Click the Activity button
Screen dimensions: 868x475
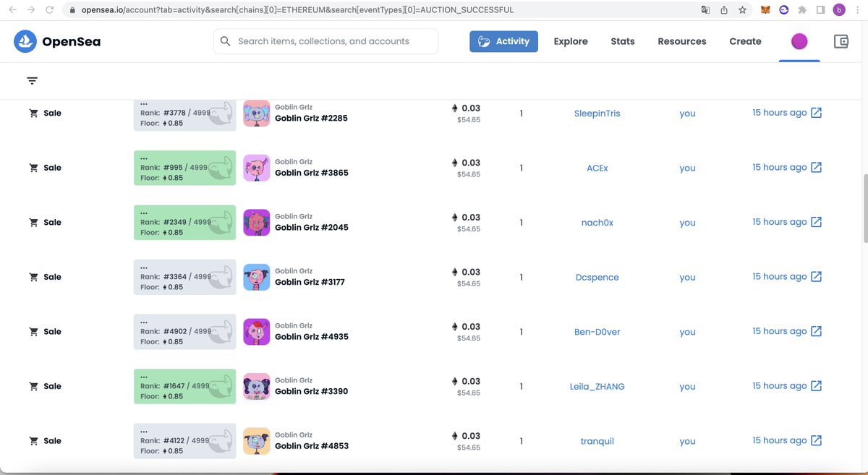coord(504,41)
